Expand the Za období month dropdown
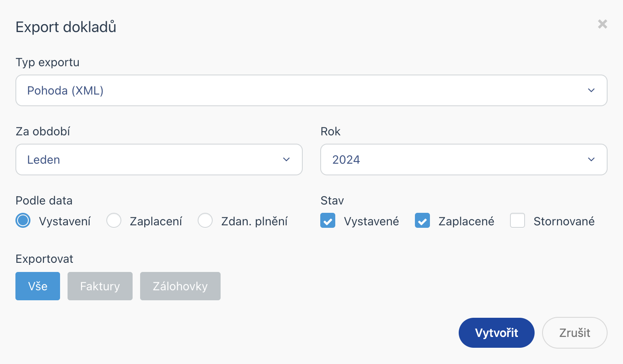 pos(158,160)
